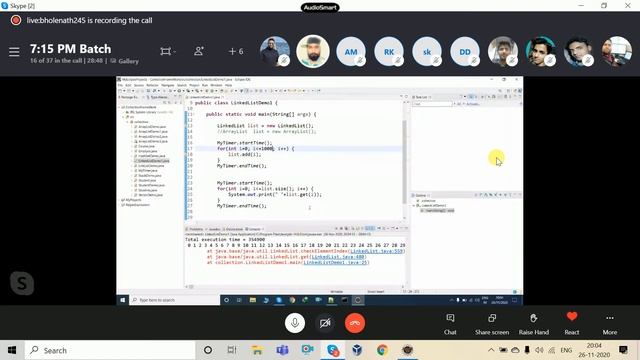
Task: Open the Windows Start menu
Action: 12,350
